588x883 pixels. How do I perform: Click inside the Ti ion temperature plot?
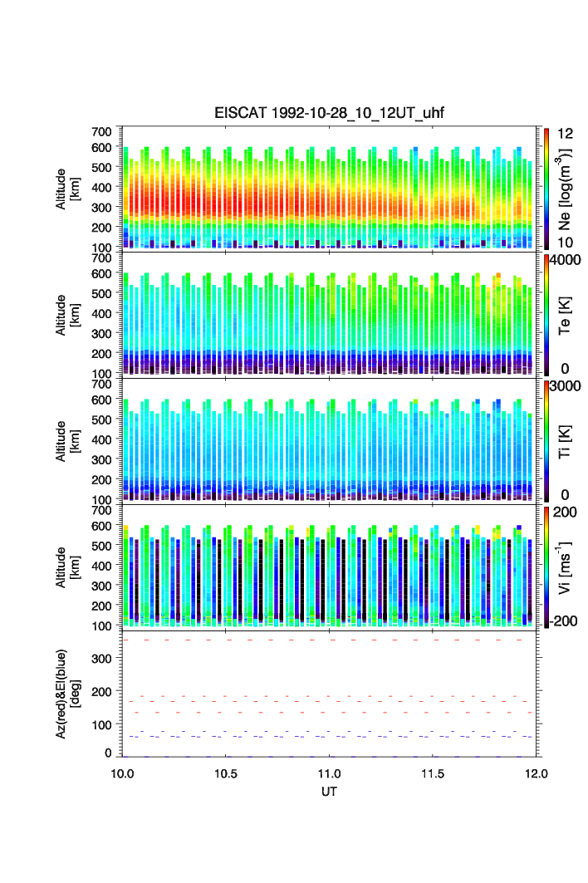(x=329, y=440)
